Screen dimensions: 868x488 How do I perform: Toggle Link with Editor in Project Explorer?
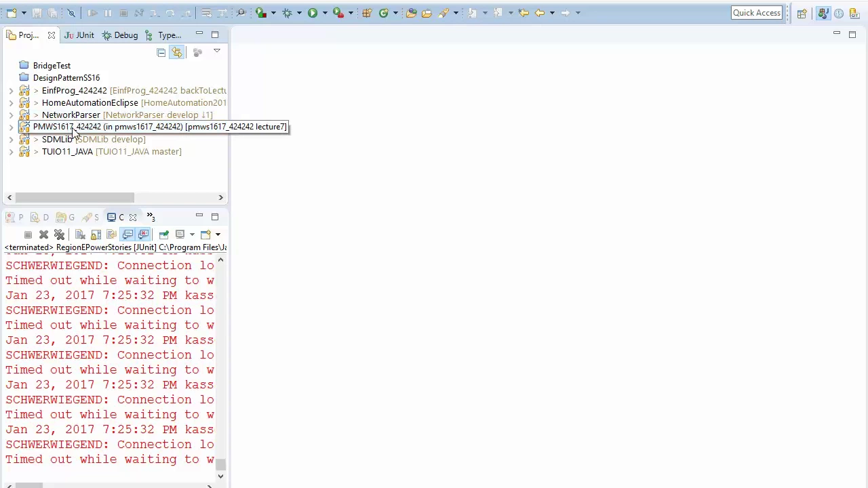(176, 52)
